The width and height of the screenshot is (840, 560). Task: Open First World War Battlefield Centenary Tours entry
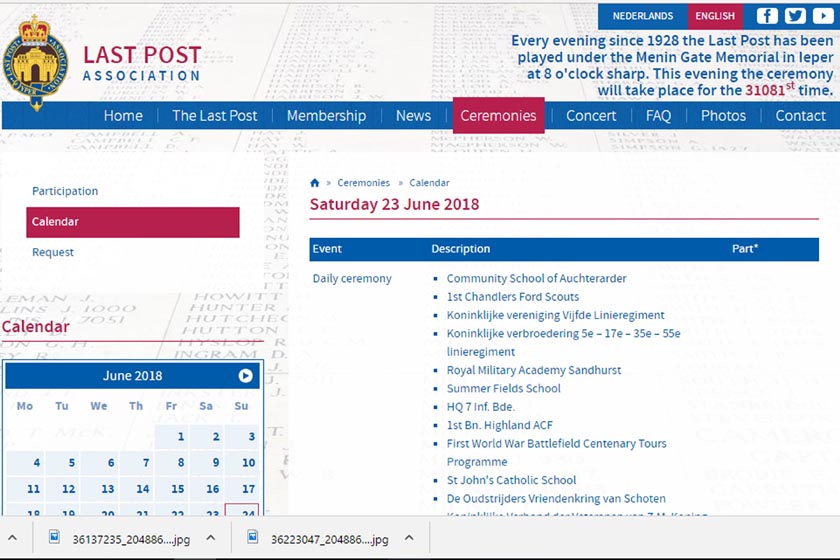tap(557, 452)
